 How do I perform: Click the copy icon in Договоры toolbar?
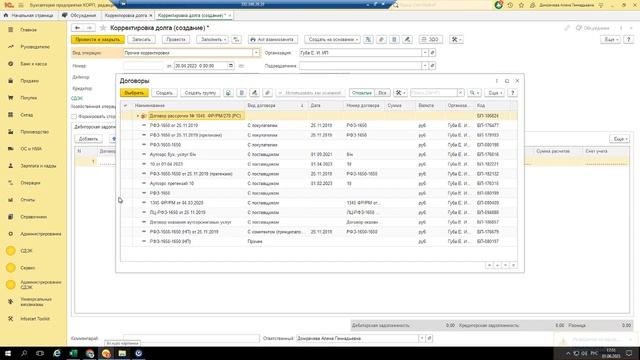(228, 93)
